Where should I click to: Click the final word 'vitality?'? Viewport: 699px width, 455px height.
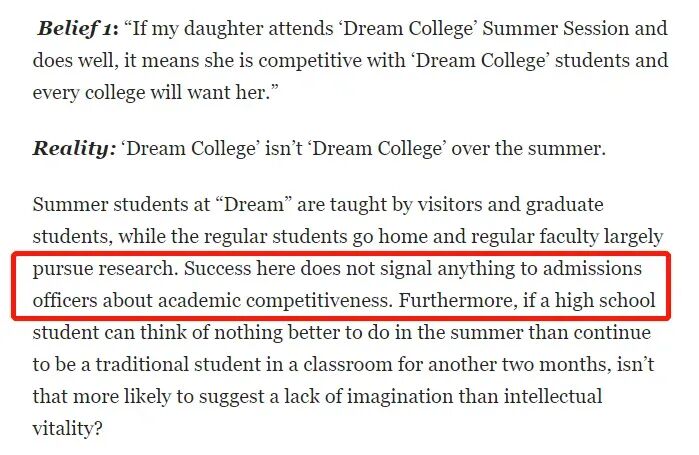click(68, 429)
